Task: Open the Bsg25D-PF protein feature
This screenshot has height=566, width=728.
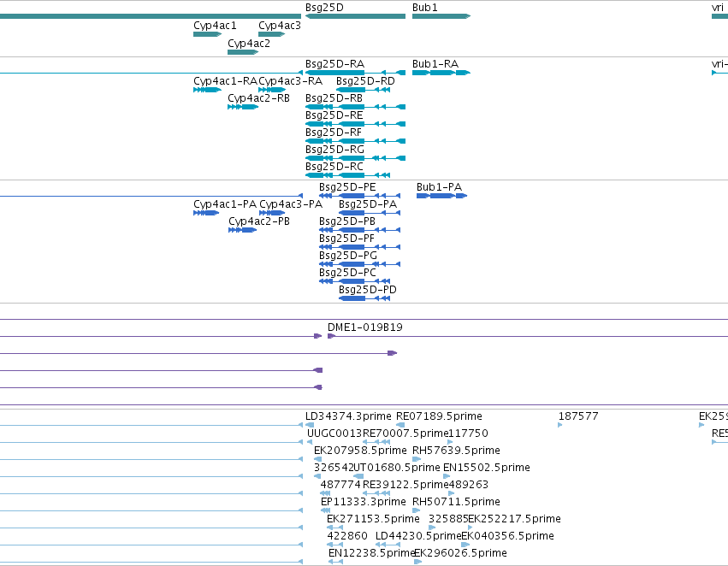Action: tap(360, 247)
